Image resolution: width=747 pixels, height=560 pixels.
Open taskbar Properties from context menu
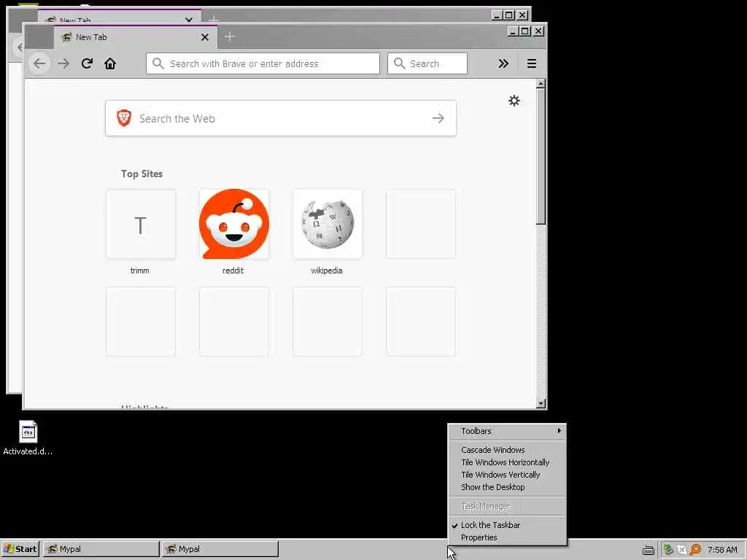(508, 537)
